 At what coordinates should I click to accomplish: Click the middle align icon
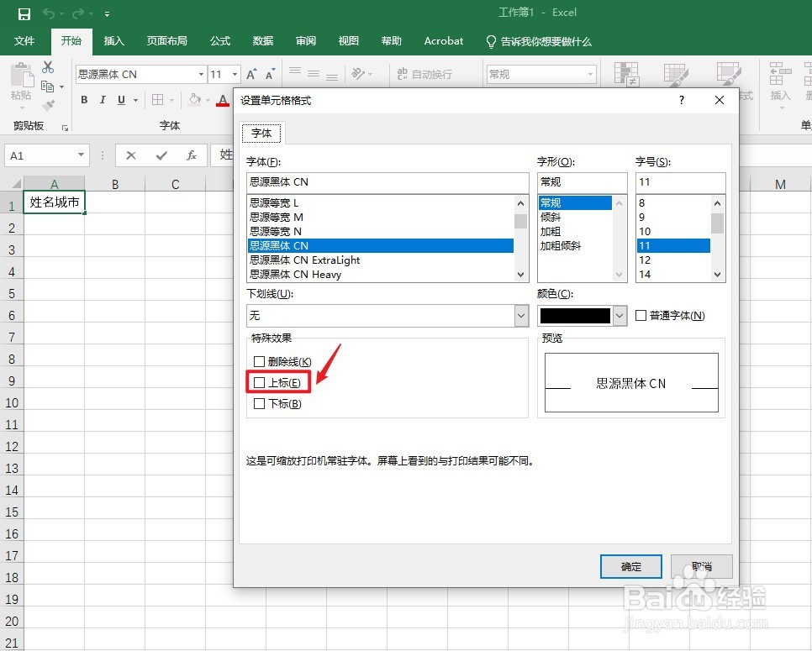tap(314, 73)
